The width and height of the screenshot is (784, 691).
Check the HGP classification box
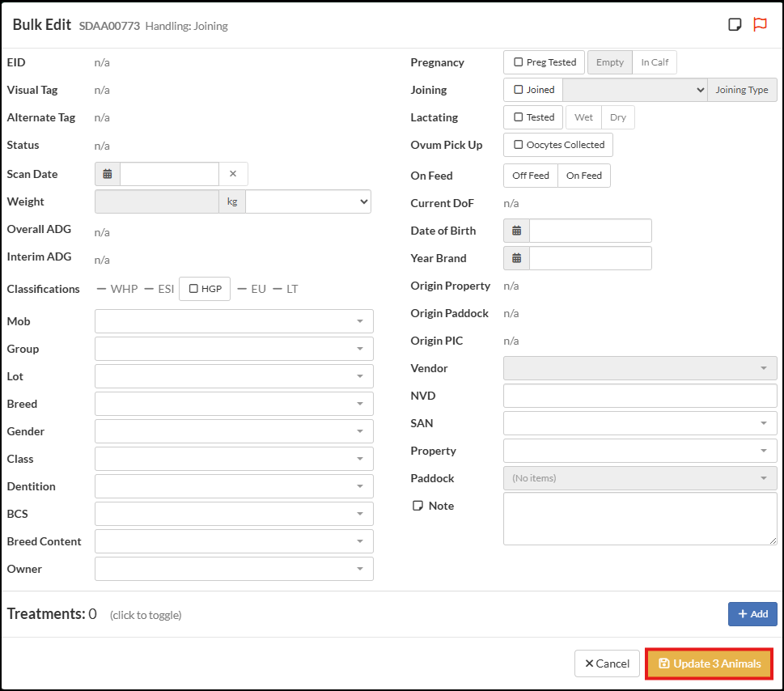point(193,289)
